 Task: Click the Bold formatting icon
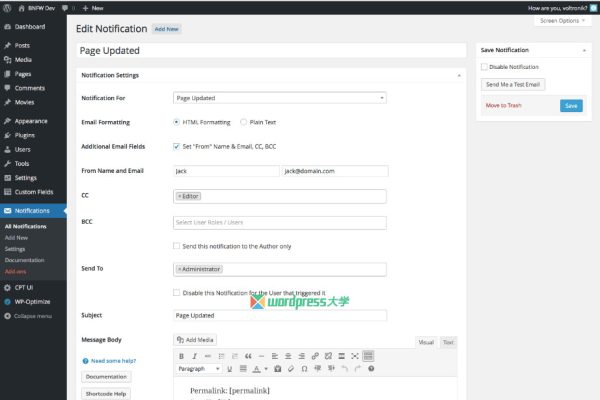(x=182, y=356)
